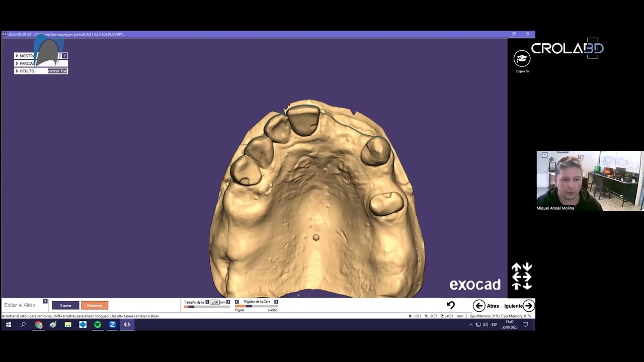
Task: Decrease Rigidez de la Cera left arrow
Action: [237, 302]
